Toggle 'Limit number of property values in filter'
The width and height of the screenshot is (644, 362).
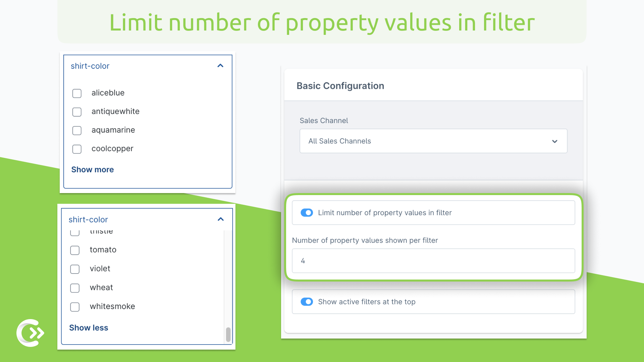click(307, 213)
